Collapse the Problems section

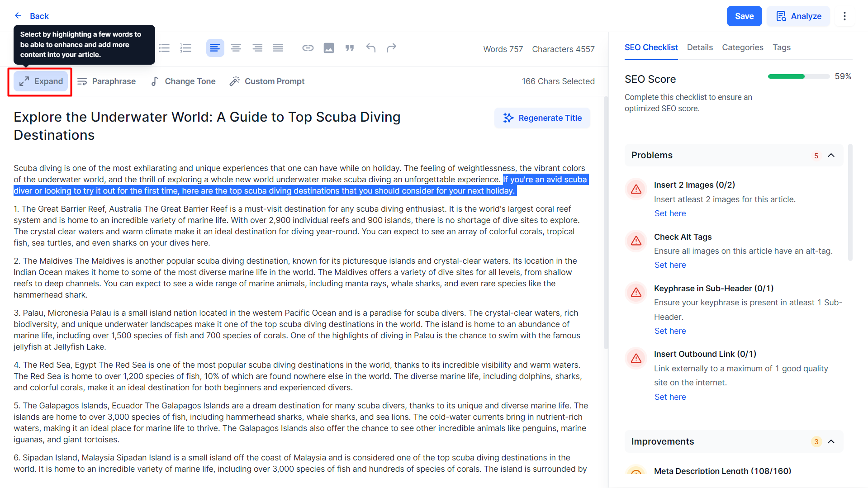click(831, 155)
